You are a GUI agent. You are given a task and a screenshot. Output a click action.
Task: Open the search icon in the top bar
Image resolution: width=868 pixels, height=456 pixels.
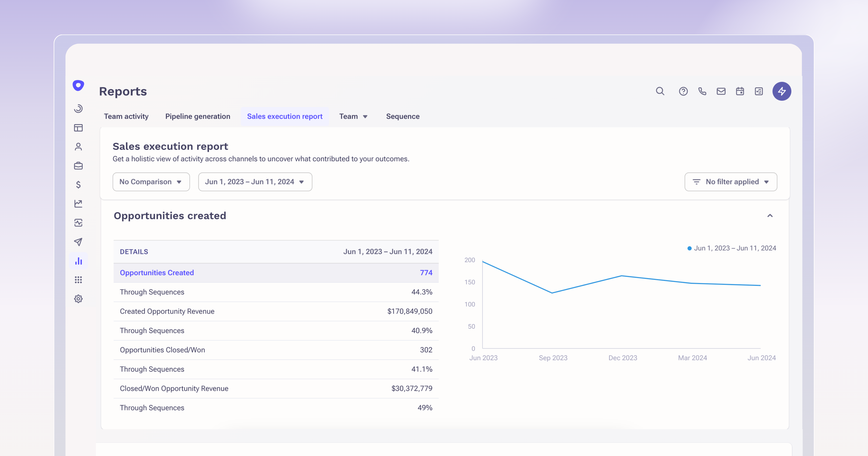[660, 91]
